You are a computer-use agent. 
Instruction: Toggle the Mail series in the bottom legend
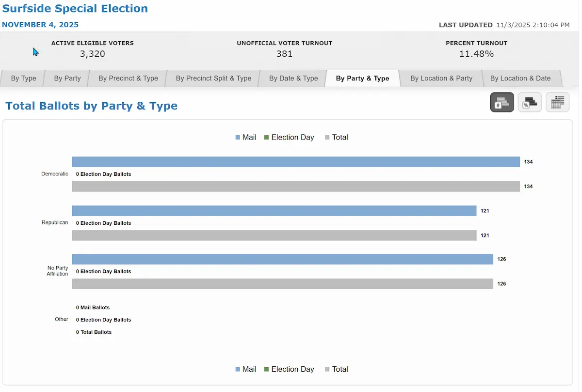[x=246, y=369]
